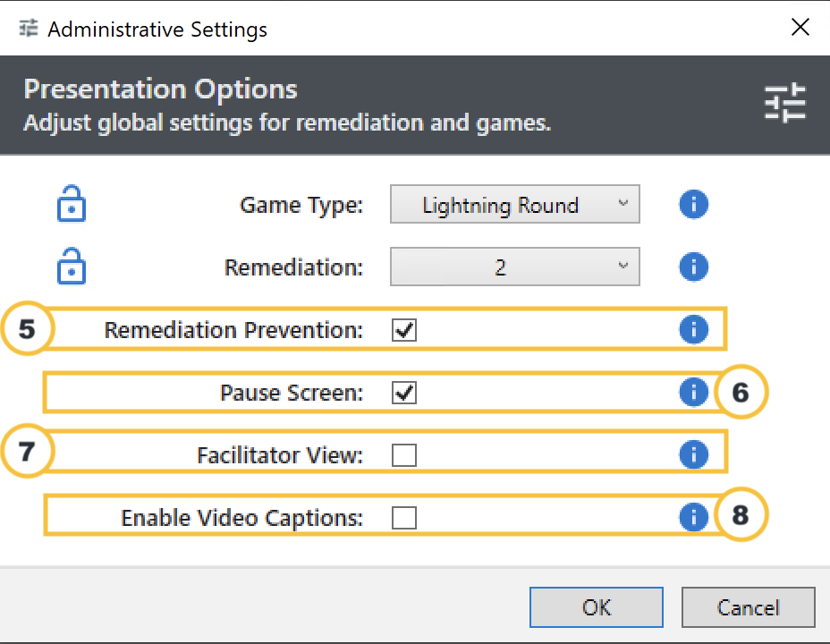
Task: Click the lock icon beside Remediation
Action: pos(72,267)
